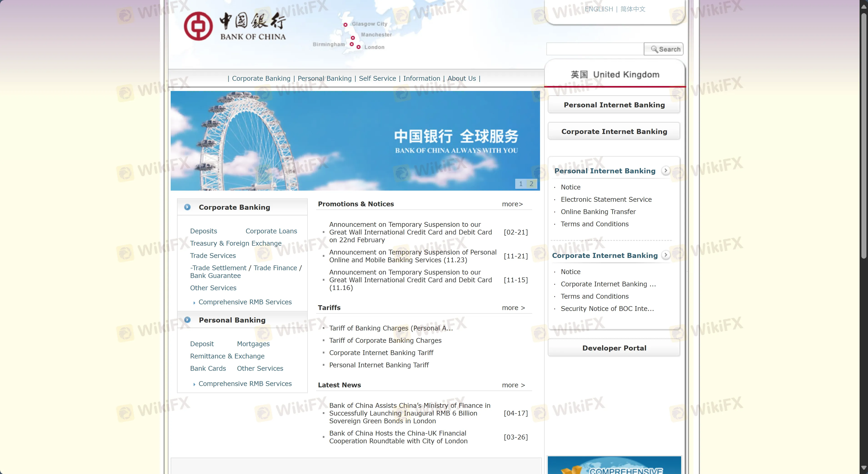Screen dimensions: 868x474
Task: Switch banner to slide 2
Action: click(531, 184)
